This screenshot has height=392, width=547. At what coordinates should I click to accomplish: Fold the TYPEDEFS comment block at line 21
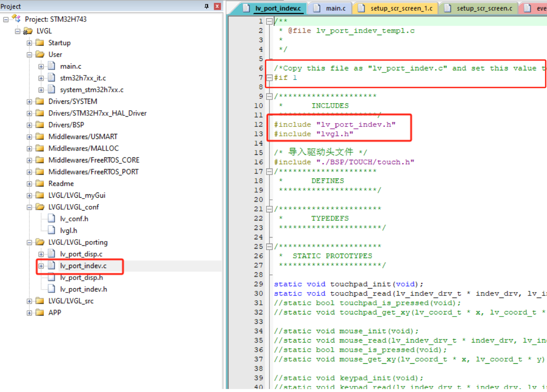pos(269,209)
